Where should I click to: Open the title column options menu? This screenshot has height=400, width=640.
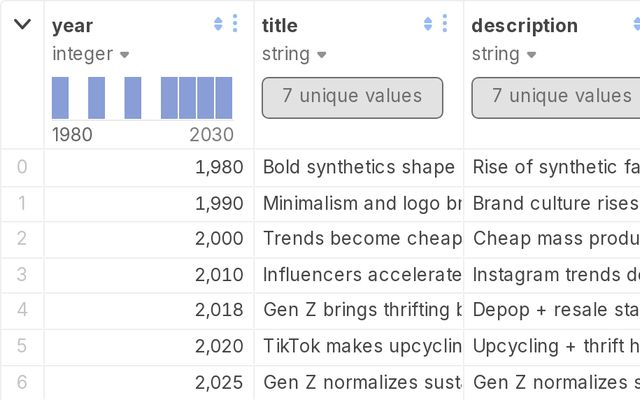click(445, 24)
